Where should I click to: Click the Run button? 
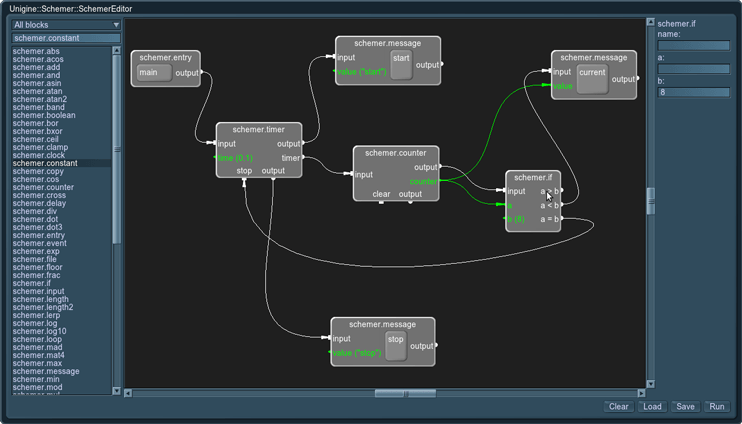click(x=716, y=407)
